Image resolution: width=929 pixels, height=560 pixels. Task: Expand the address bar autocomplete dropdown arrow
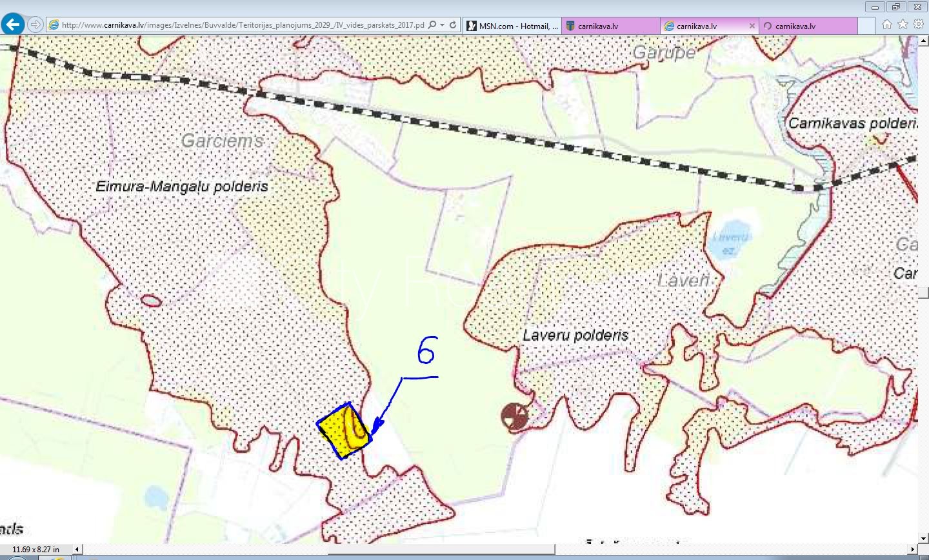[442, 25]
